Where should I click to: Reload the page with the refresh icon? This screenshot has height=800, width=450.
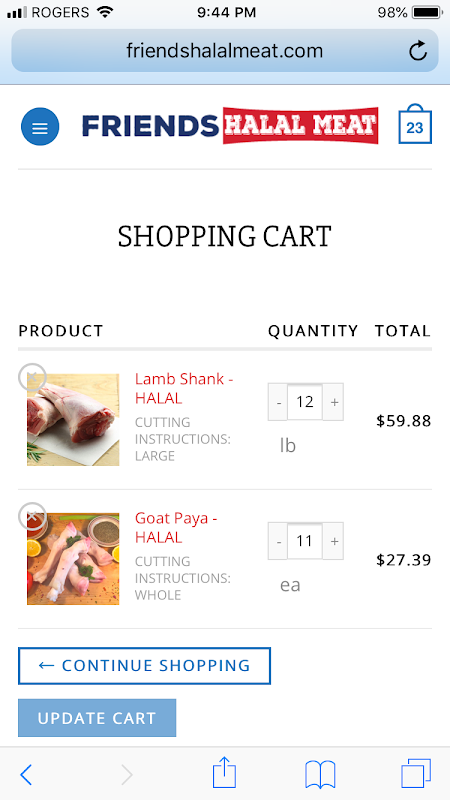pos(418,51)
